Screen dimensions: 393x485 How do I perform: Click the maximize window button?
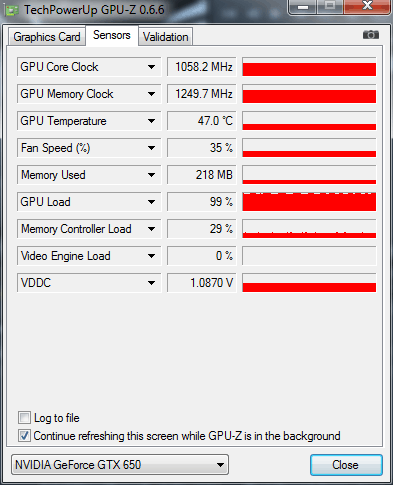[330, 6]
